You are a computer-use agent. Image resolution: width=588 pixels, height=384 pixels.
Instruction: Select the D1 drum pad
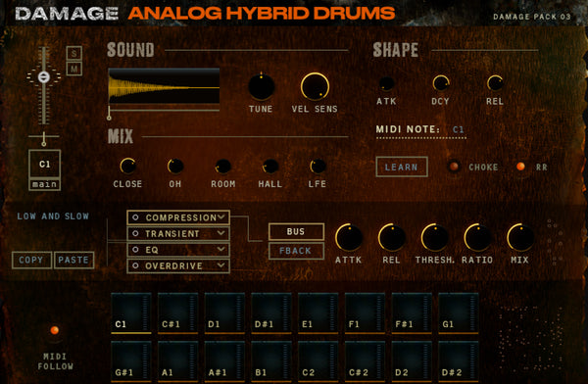tap(224, 313)
